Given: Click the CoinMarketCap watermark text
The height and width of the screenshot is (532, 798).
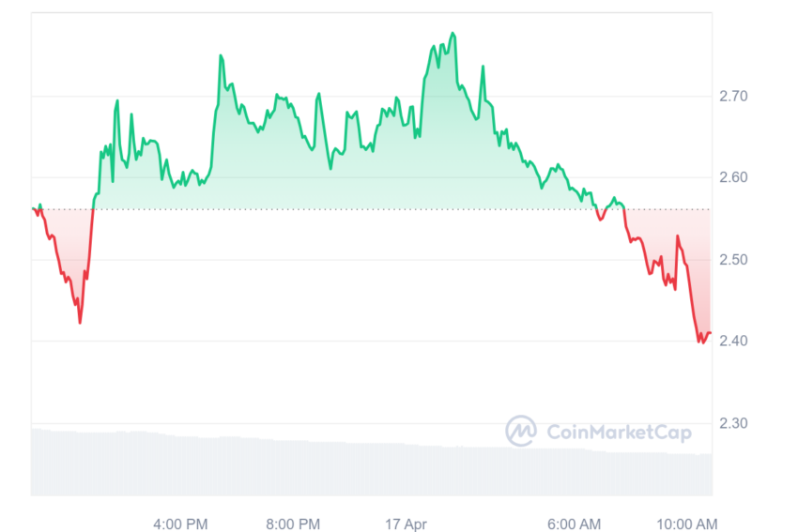Looking at the screenshot, I should (x=619, y=433).
